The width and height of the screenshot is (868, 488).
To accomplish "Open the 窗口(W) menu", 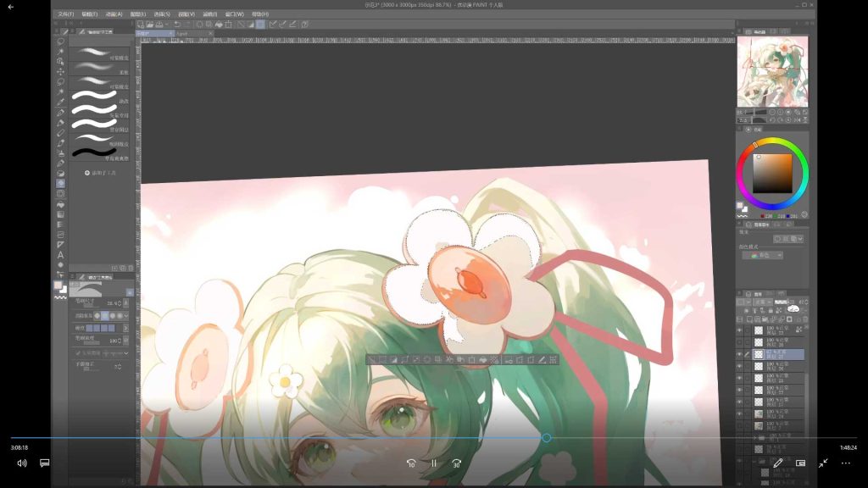I will (234, 14).
